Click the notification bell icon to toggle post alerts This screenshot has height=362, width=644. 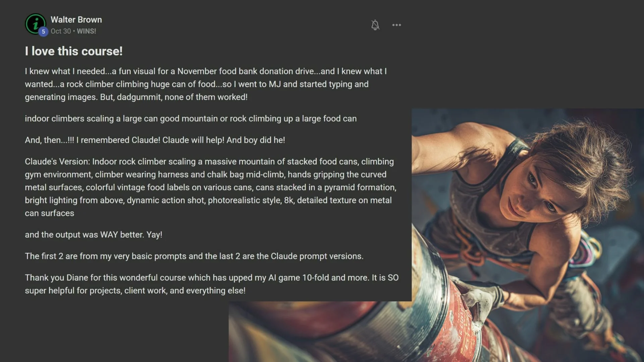point(375,25)
